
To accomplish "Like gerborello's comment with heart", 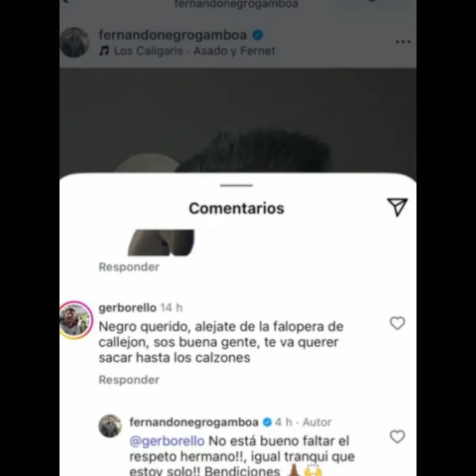I will pyautogui.click(x=397, y=324).
